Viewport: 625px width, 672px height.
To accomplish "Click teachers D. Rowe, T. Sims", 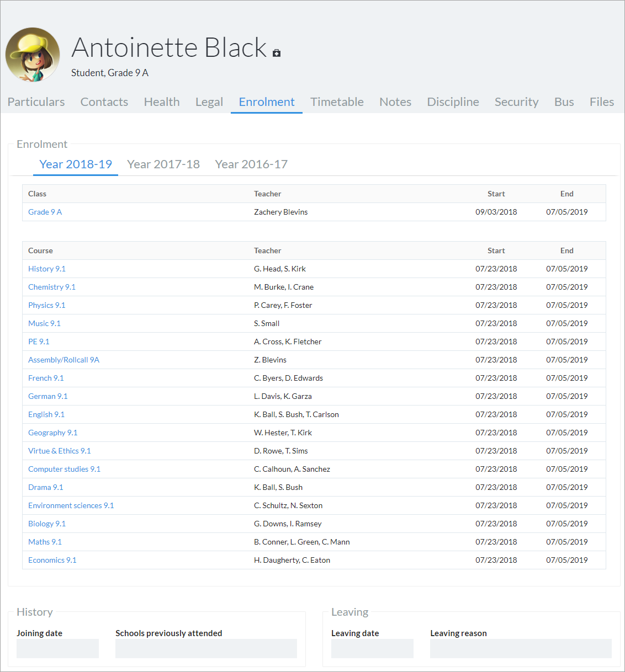I will pyautogui.click(x=281, y=451).
